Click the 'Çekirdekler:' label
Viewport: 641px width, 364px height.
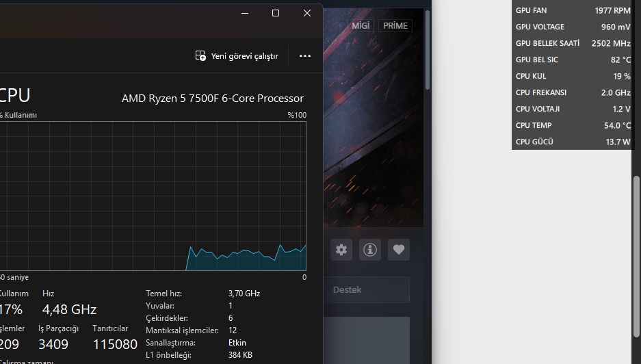[166, 317]
